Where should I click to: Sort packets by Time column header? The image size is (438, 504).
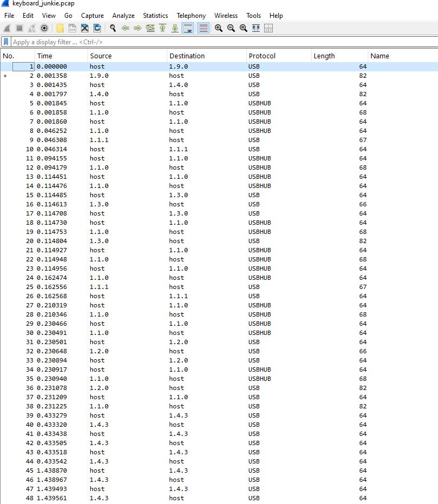point(45,56)
